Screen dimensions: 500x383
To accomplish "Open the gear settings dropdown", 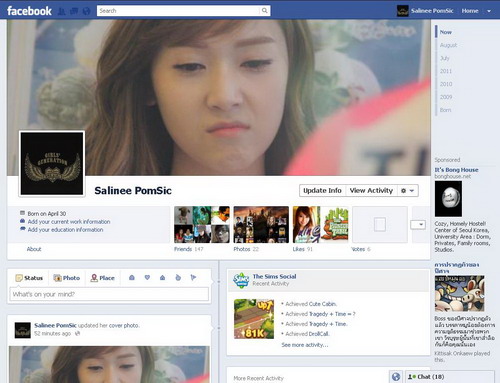I will click(407, 191).
